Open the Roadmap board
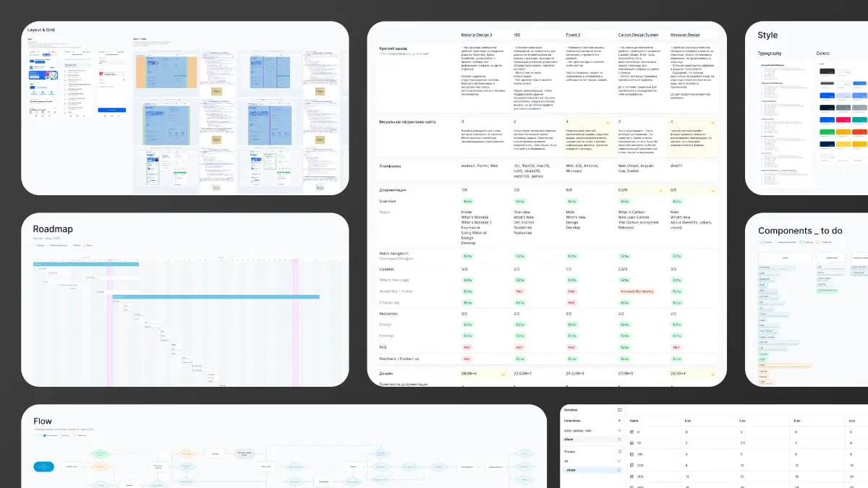 click(x=186, y=299)
